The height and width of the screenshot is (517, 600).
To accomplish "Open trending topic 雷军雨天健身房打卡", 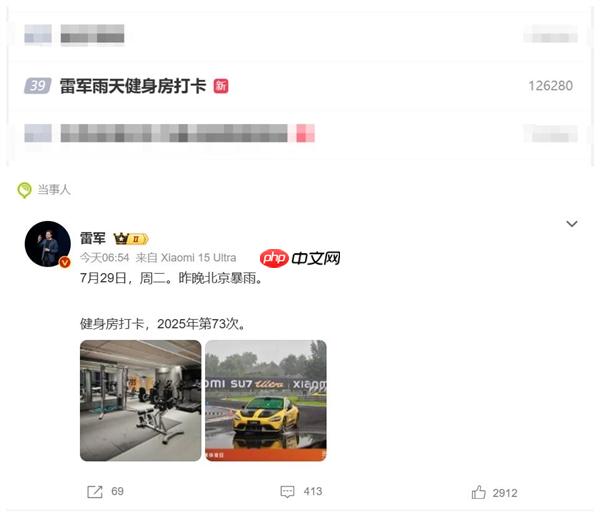I will [x=133, y=86].
